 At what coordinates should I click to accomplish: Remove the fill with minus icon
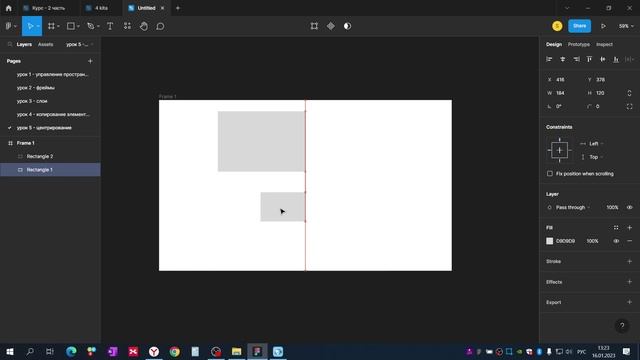pyautogui.click(x=629, y=241)
